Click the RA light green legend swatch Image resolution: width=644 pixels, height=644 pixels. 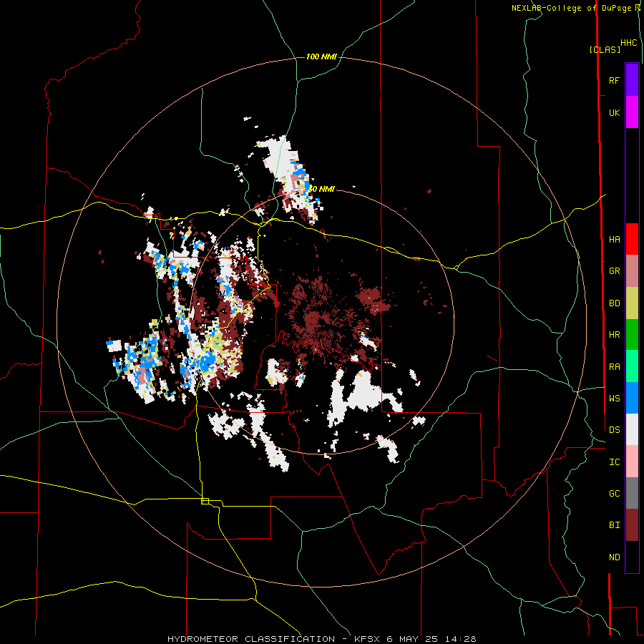(x=632, y=366)
